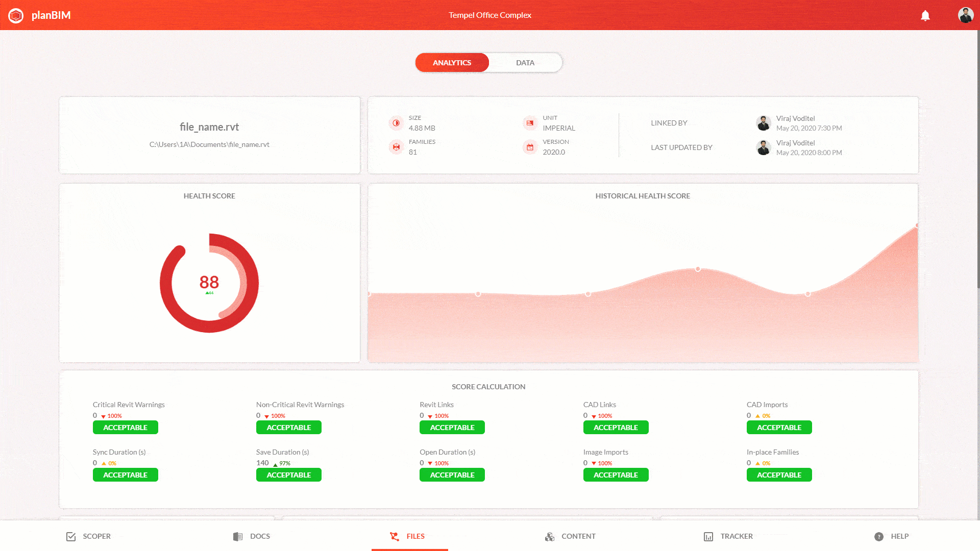Viewport: 980px width, 551px height.
Task: Click the Unit imperial icon
Action: (x=530, y=123)
